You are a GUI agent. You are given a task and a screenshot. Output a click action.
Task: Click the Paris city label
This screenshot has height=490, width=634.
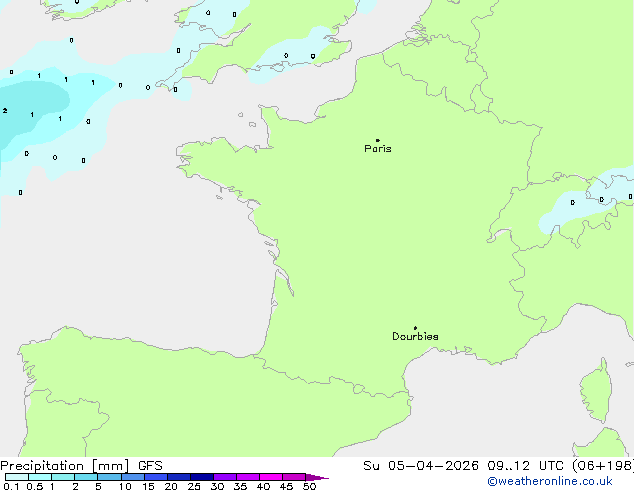[x=378, y=149]
